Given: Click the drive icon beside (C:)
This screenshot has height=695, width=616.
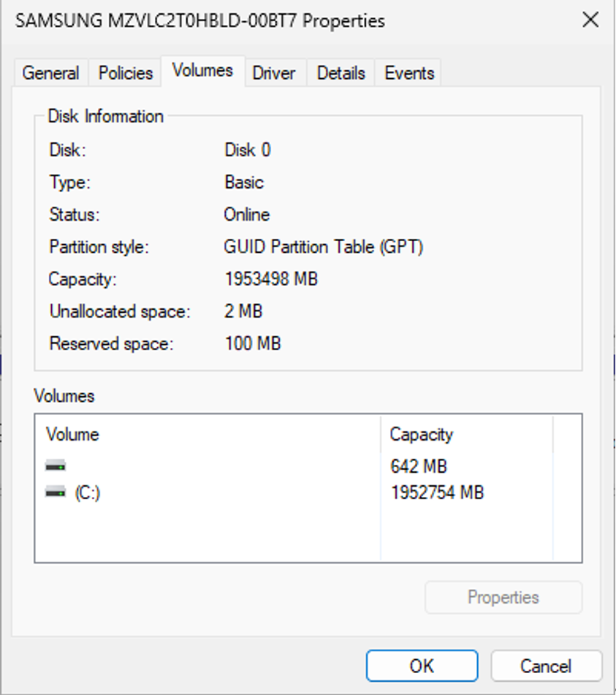Looking at the screenshot, I should 56,493.
